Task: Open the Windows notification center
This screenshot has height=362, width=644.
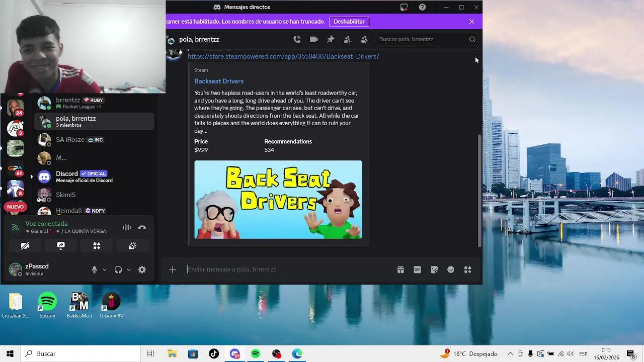Action: (630, 354)
